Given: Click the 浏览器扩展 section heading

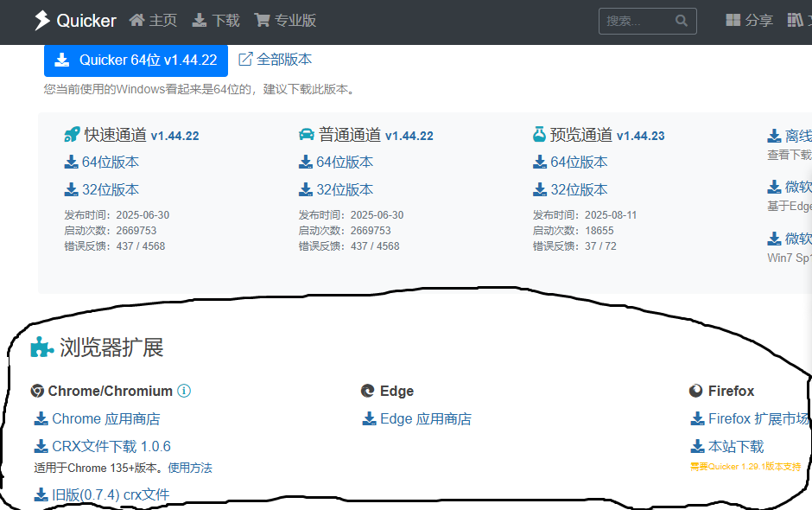Looking at the screenshot, I should (111, 347).
